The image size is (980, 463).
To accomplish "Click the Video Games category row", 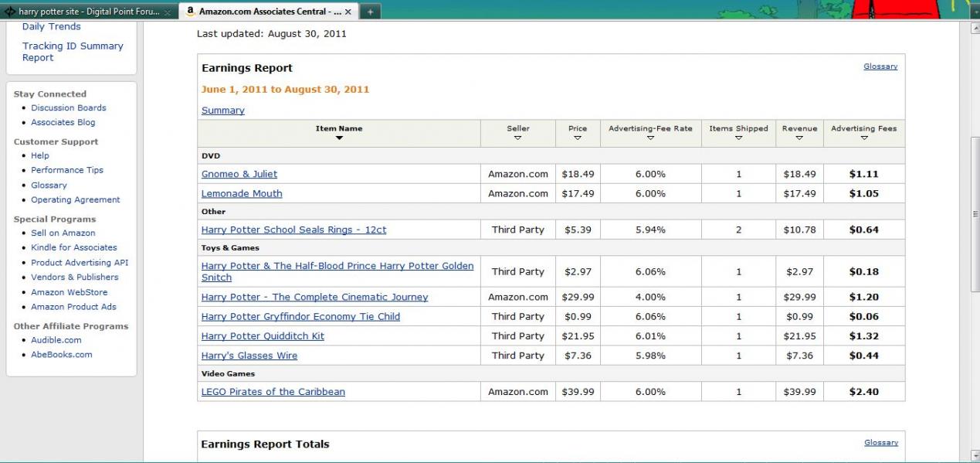I will pos(551,374).
